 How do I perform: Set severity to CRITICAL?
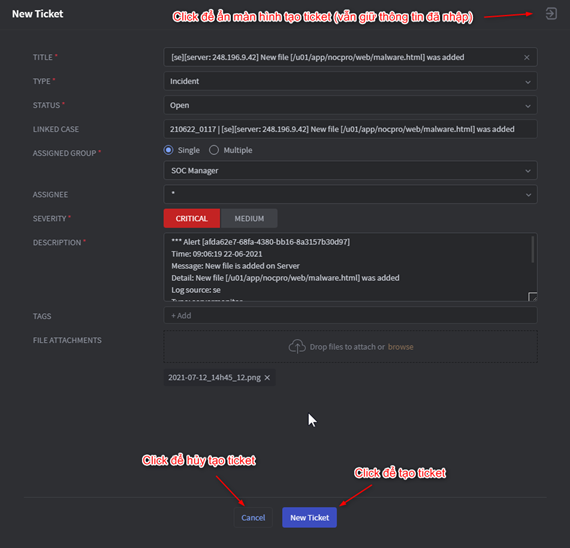[x=192, y=218]
